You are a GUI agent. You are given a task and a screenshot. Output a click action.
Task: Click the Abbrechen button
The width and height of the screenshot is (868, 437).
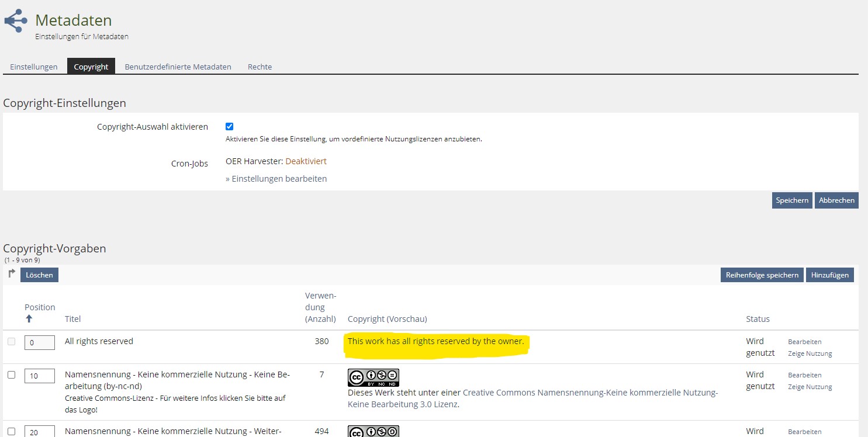coord(836,200)
